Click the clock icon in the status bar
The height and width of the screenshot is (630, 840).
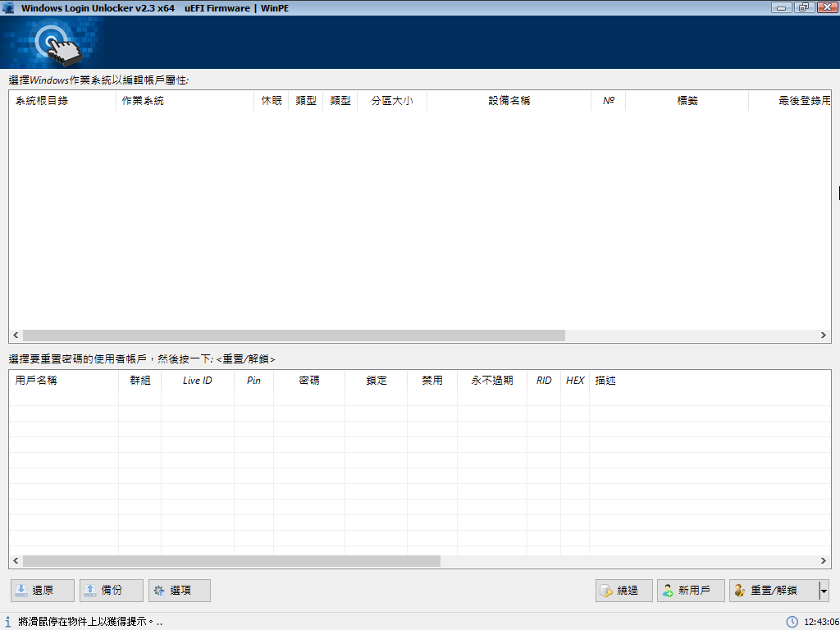click(792, 622)
